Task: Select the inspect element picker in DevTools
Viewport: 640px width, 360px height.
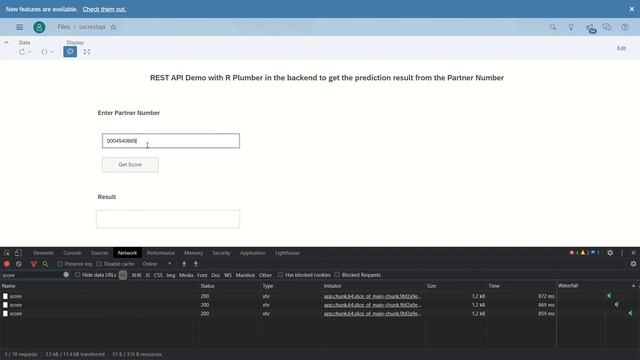Action: point(7,253)
